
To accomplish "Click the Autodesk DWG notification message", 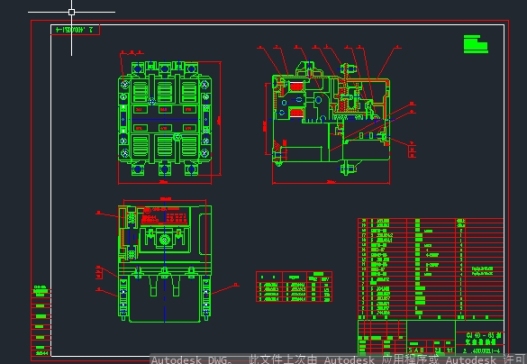I will click(x=338, y=359).
